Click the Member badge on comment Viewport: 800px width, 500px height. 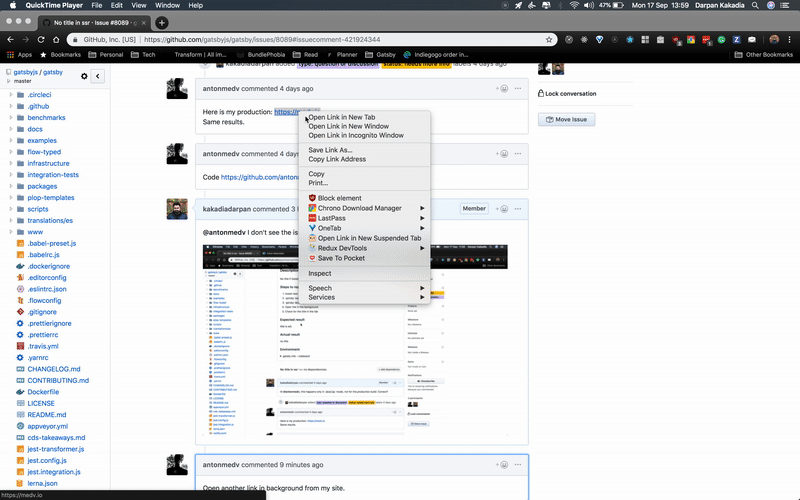coord(474,209)
